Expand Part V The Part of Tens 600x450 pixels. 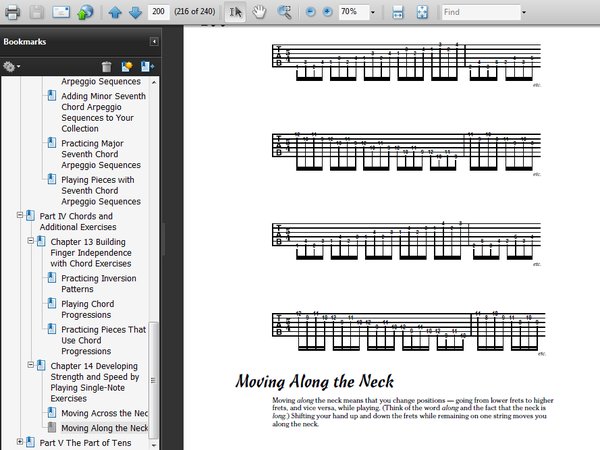20,442
